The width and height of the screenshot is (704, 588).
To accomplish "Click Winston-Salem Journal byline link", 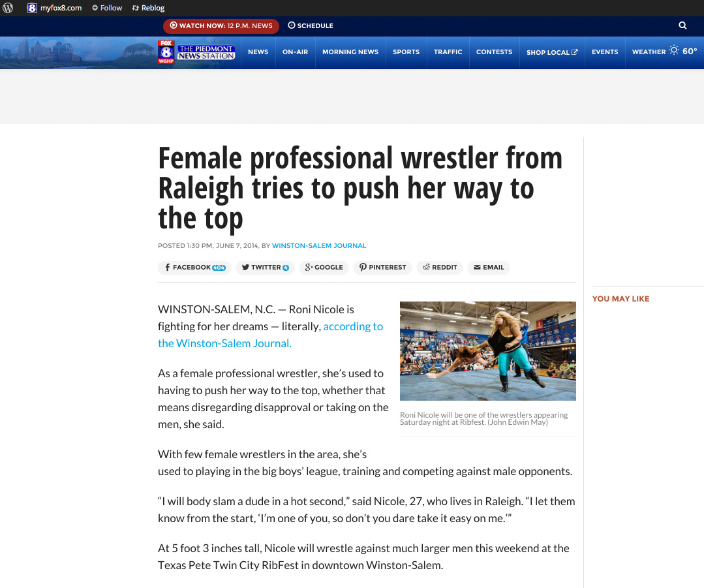I will (x=319, y=246).
